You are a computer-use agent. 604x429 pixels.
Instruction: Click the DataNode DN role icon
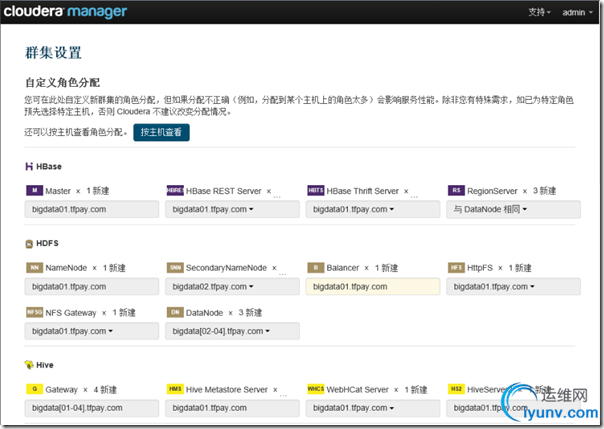175,312
